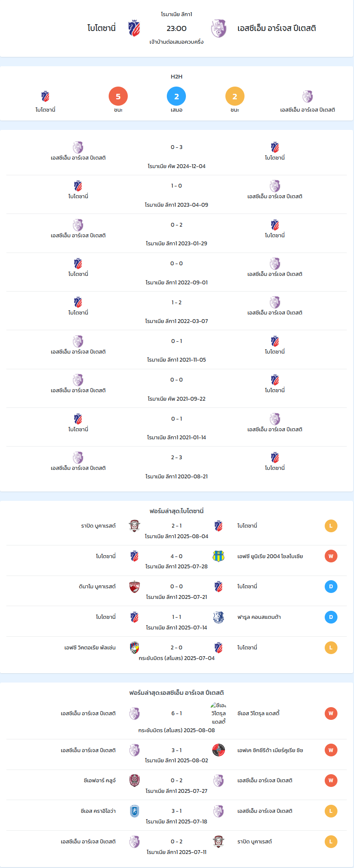Viewport: 354px width, 868px height.
Task: Click the red 5 wins circle
Action: pyautogui.click(x=118, y=96)
